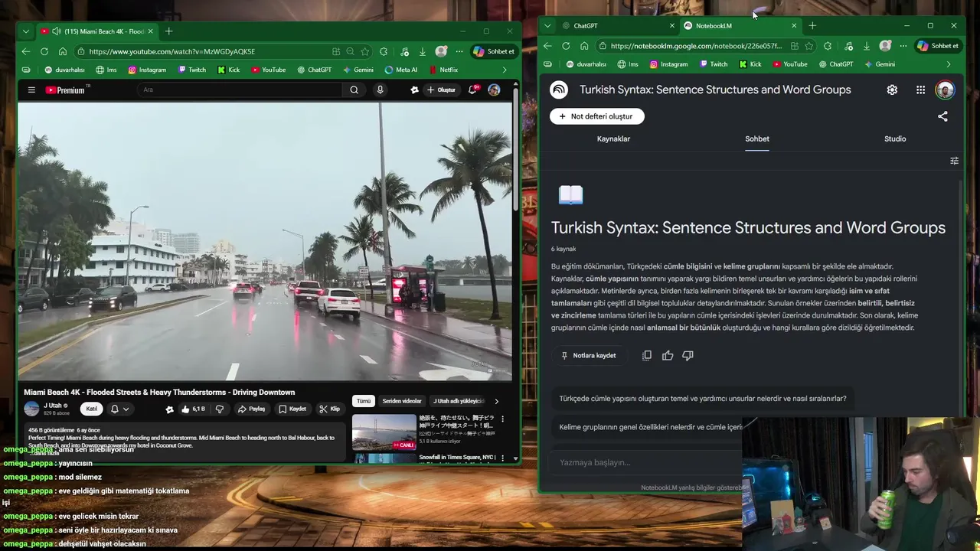Switch to the Sohbet tab
This screenshot has height=551, width=980.
point(757,139)
